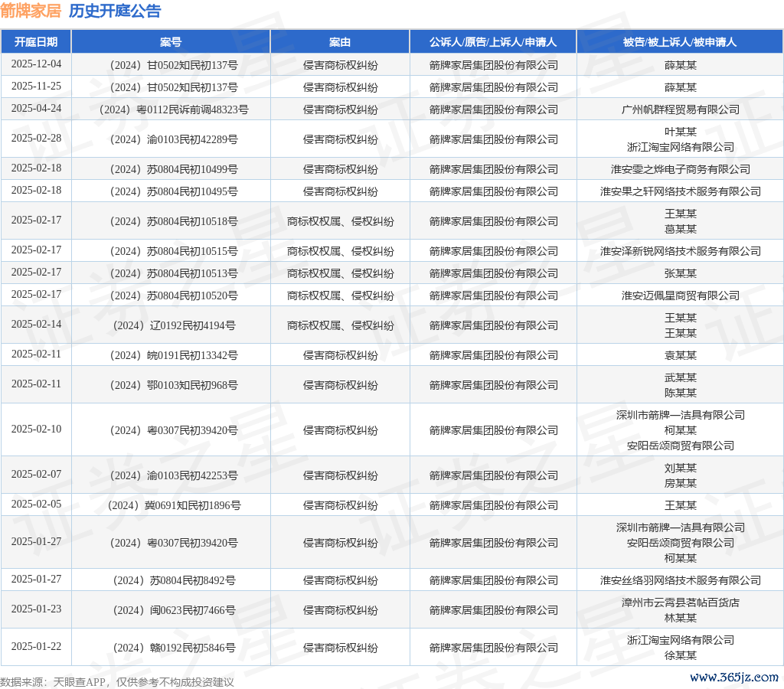Click the www.365jz.com watermark link

733,678
